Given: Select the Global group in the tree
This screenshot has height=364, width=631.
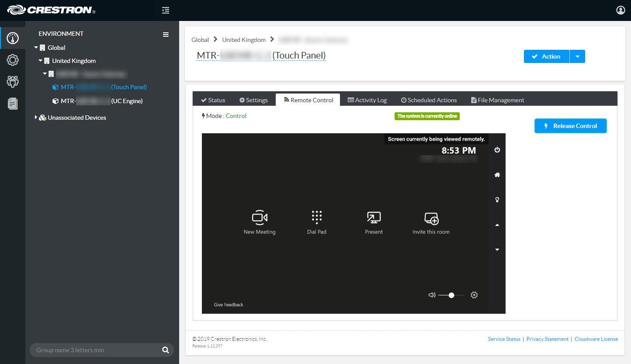Looking at the screenshot, I should [x=56, y=48].
